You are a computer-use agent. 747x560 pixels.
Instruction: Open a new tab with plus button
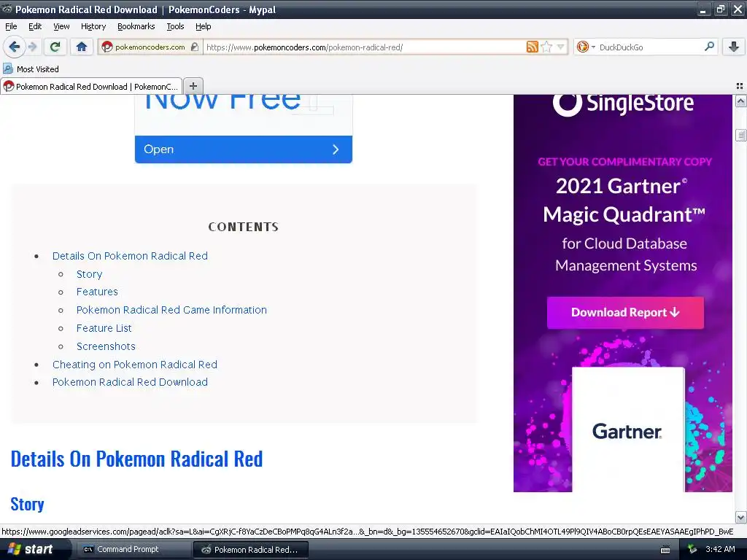193,86
